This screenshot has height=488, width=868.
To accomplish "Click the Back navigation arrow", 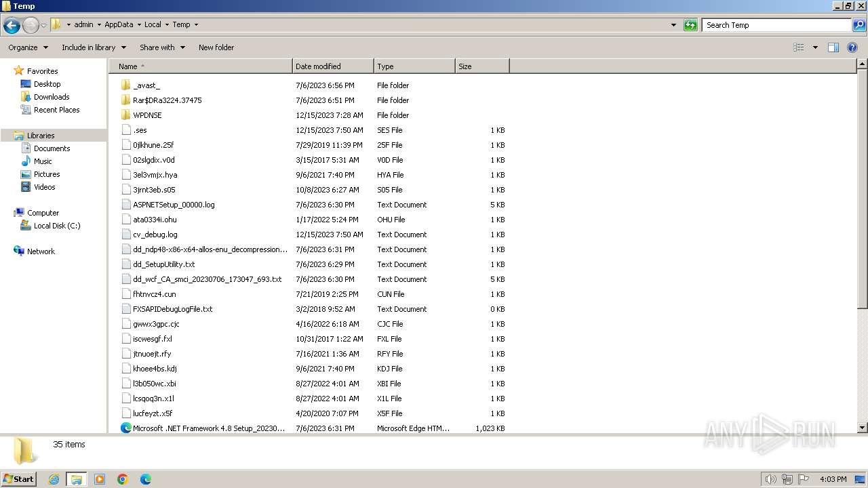I will pos(12,25).
